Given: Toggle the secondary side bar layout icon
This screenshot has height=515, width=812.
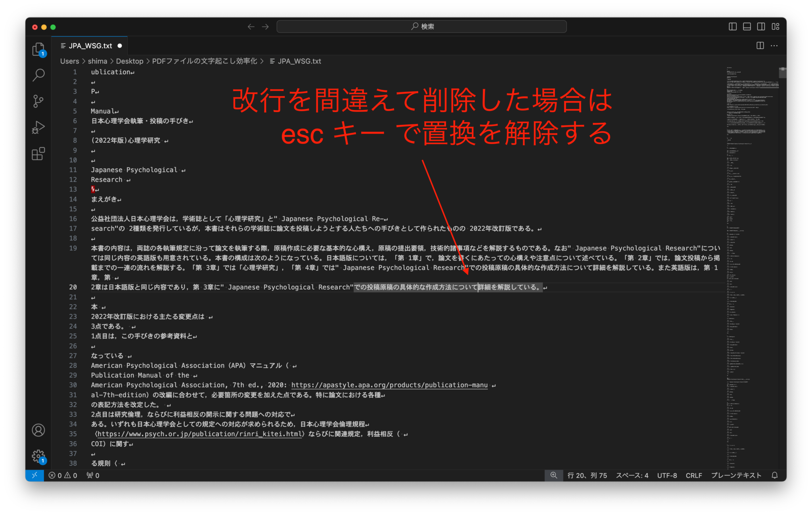Looking at the screenshot, I should point(761,27).
